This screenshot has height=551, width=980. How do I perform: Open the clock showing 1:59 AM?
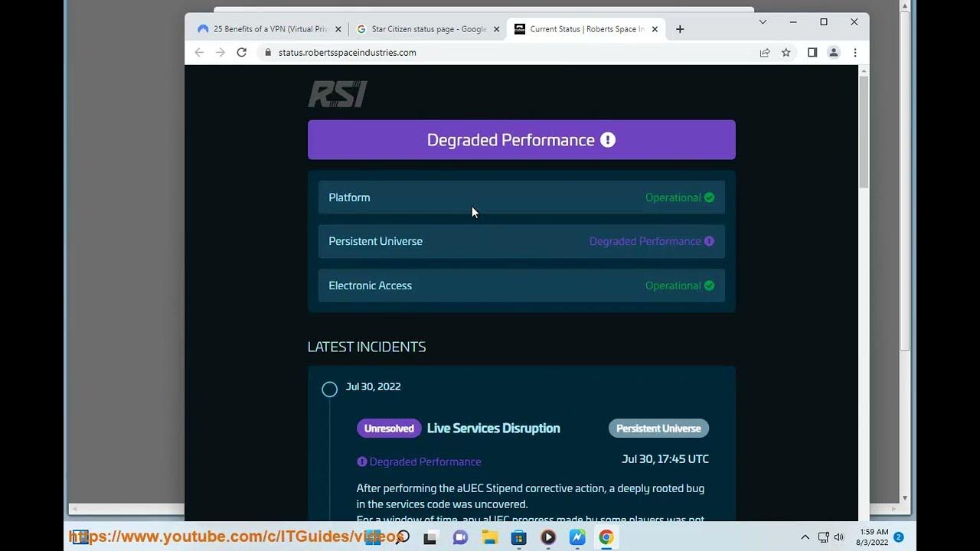pyautogui.click(x=873, y=536)
